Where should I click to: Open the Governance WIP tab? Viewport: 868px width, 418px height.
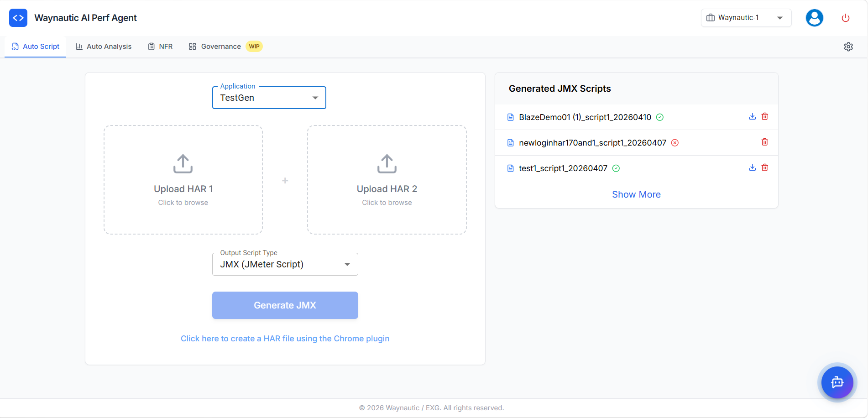pos(220,46)
